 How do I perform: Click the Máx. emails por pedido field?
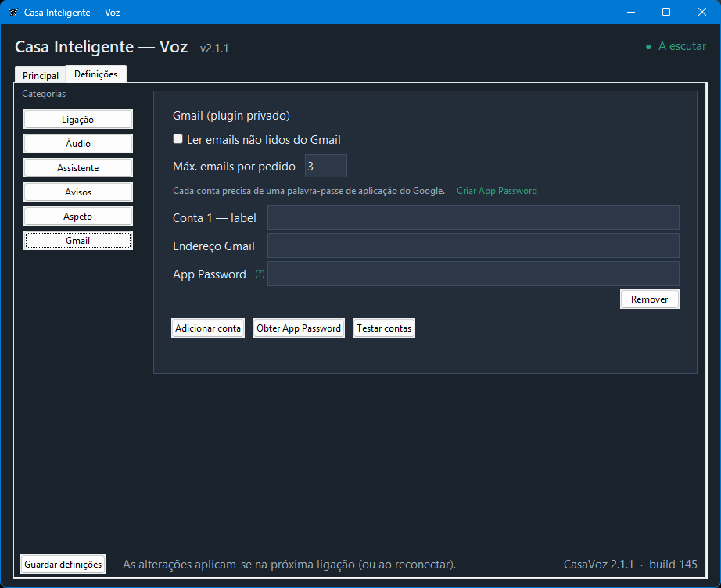(326, 166)
